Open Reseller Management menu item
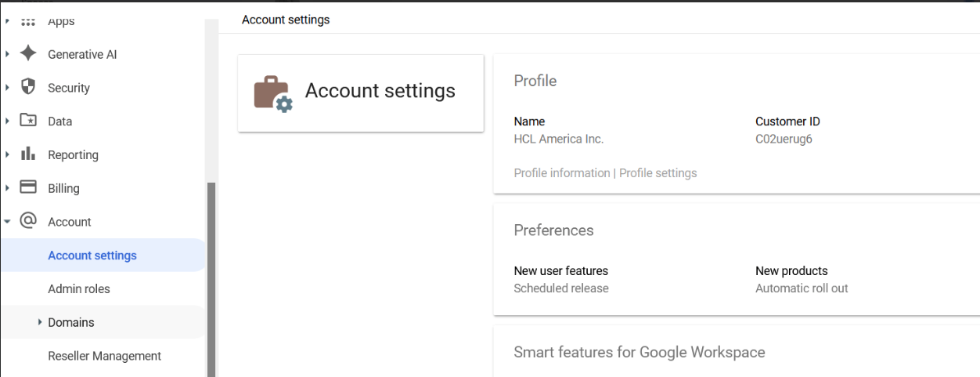This screenshot has width=980, height=377. click(104, 356)
